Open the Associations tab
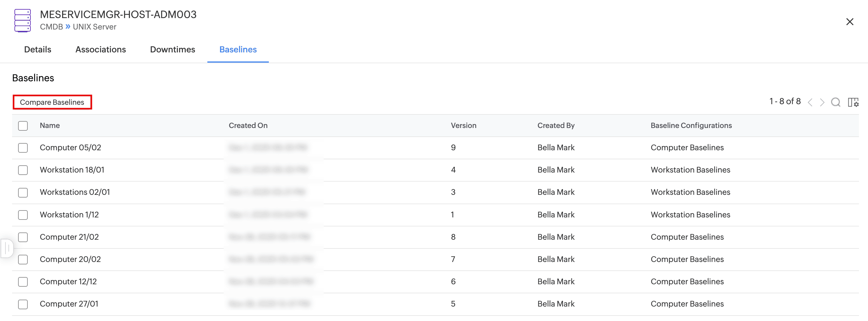Viewport: 868px width, 321px height. (x=100, y=49)
